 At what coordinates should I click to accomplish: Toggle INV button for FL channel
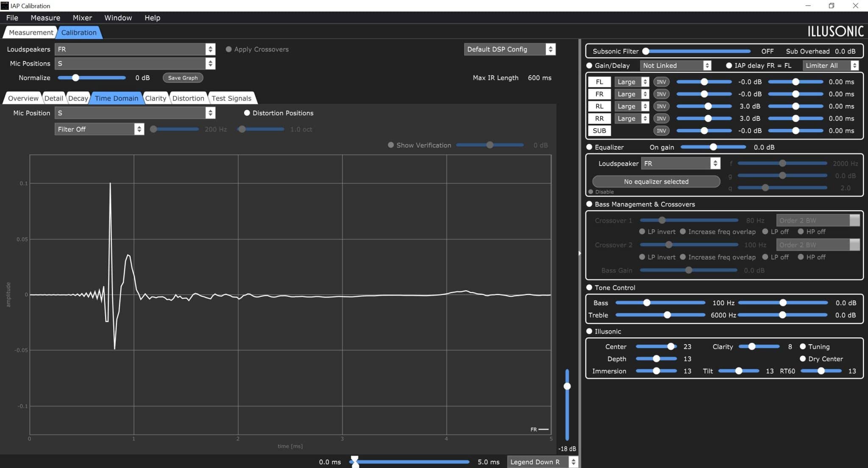tap(661, 82)
